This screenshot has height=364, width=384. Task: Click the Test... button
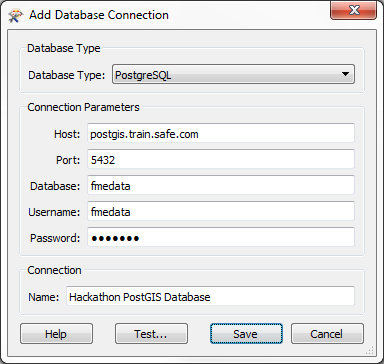pyautogui.click(x=151, y=333)
